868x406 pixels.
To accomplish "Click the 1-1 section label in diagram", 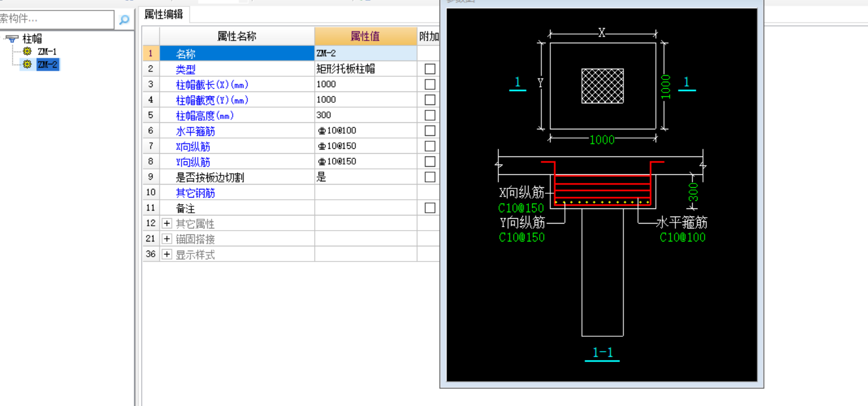I will click(x=603, y=353).
